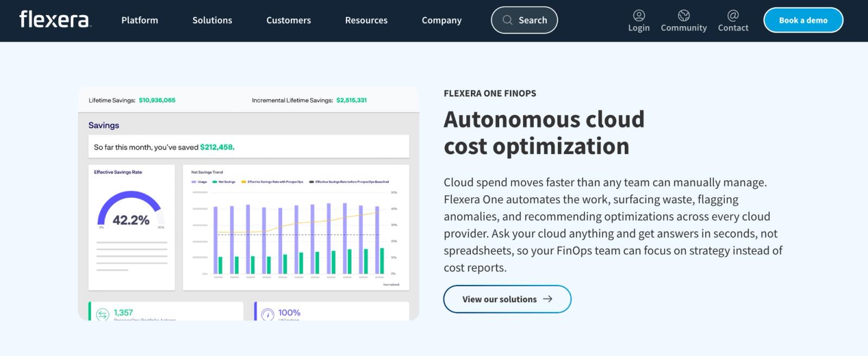This screenshot has height=356, width=868.
Task: Click the Login user icon
Action: [639, 15]
